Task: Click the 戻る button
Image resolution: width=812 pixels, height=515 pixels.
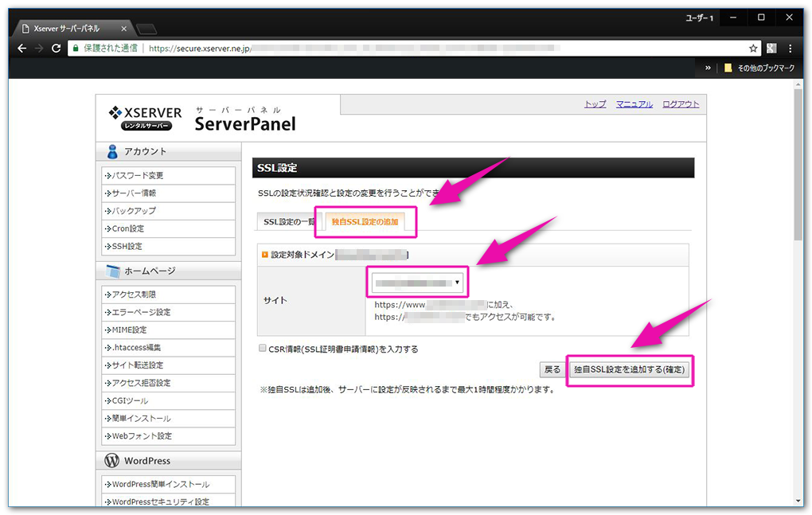Action: 554,370
